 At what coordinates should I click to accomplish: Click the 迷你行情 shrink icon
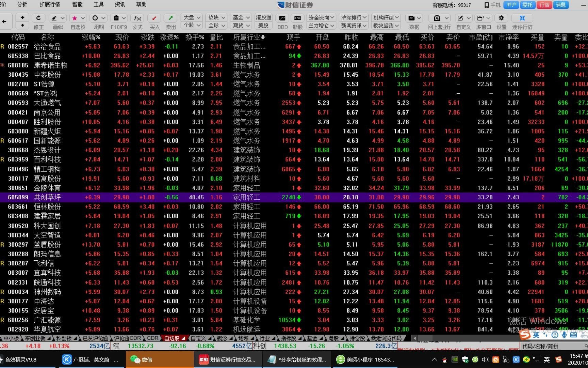[x=522, y=18]
